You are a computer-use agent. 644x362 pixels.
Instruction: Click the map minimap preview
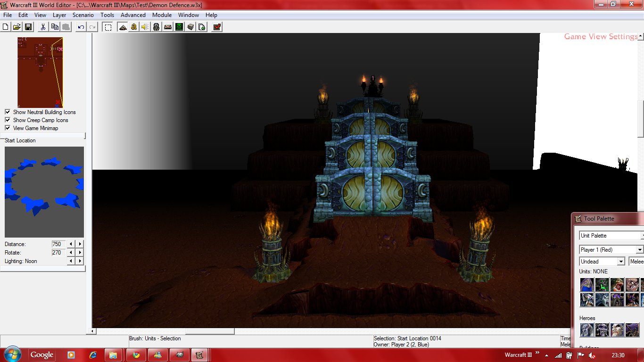point(40,72)
